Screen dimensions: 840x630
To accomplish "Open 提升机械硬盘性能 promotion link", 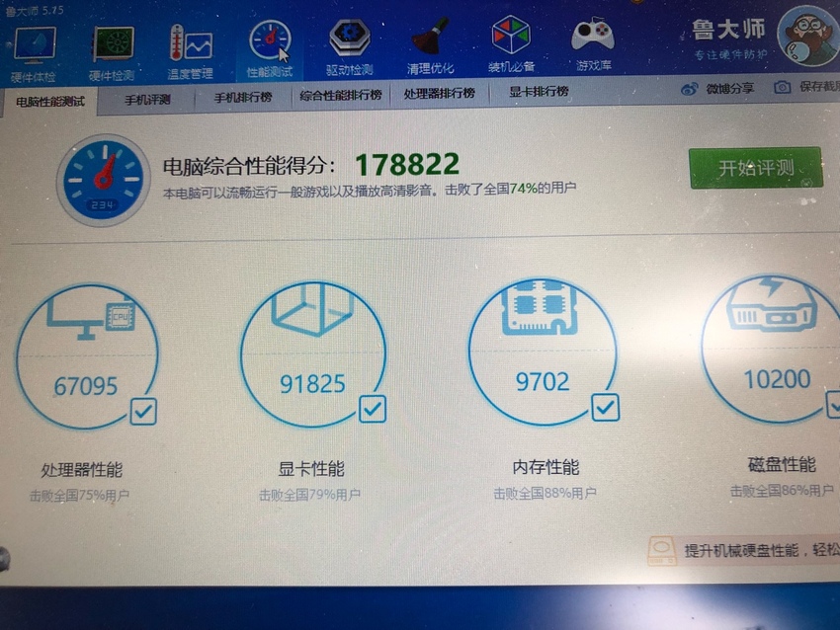I will click(x=762, y=550).
